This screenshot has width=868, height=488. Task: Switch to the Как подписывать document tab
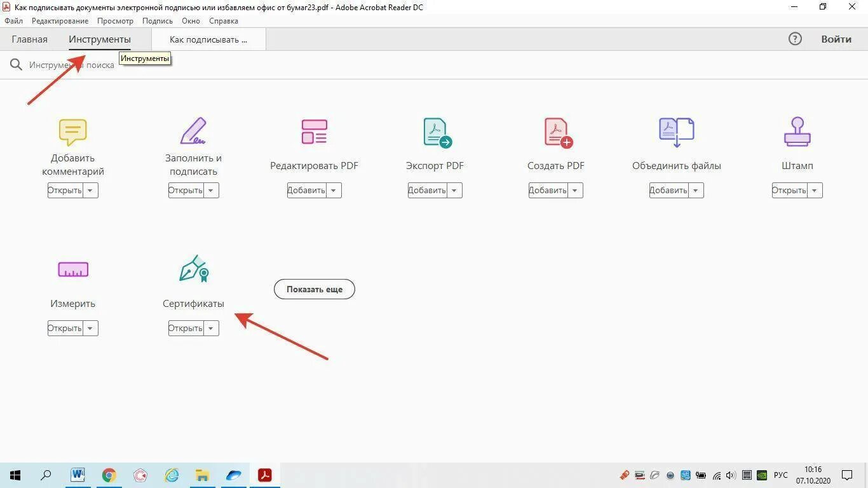point(208,39)
